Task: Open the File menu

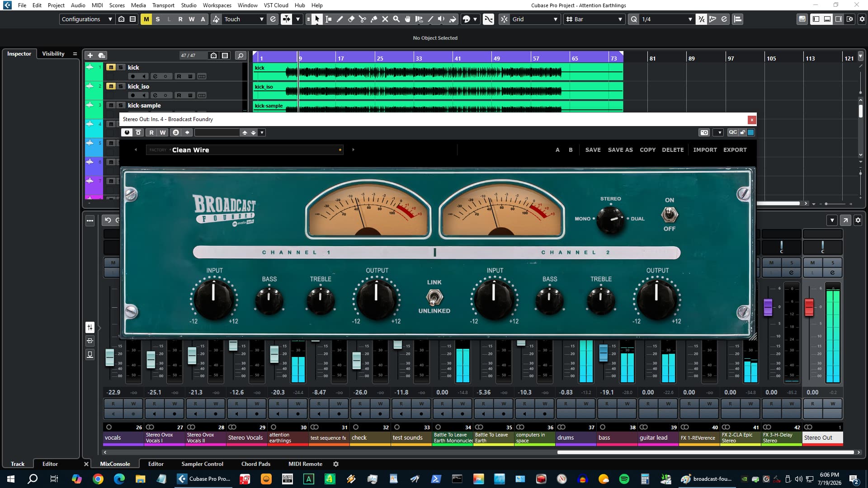Action: point(22,5)
